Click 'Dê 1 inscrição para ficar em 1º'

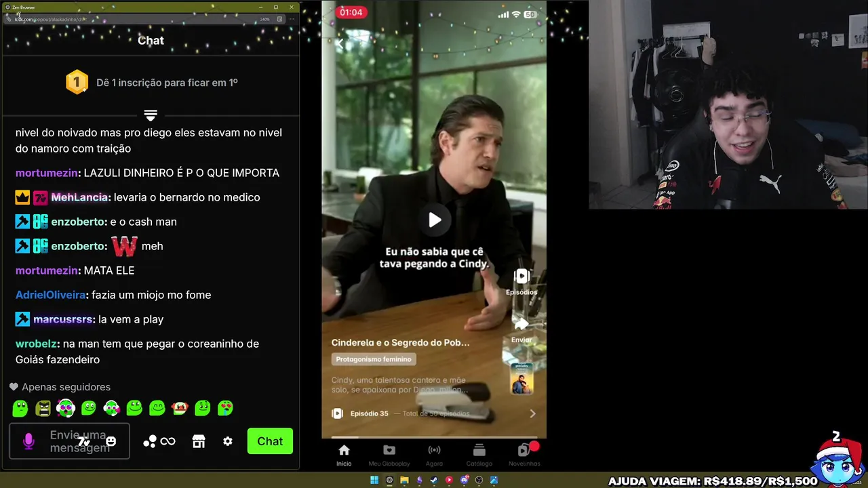(167, 83)
